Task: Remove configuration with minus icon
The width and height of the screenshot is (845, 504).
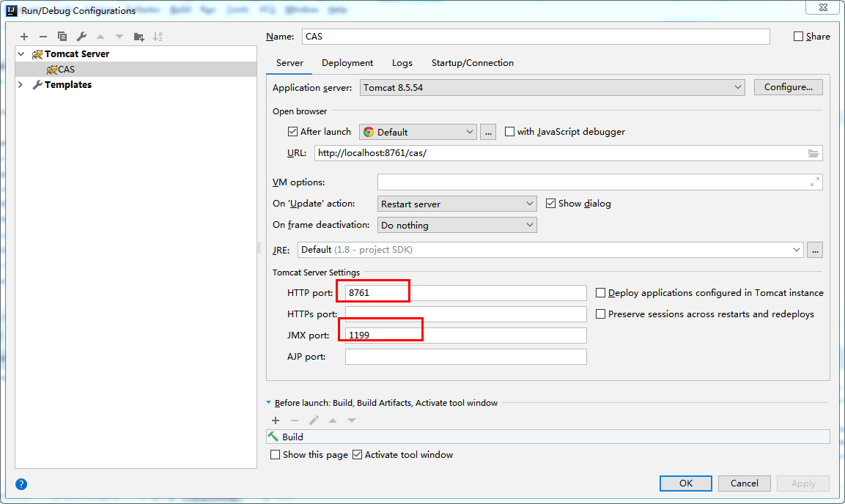Action: click(x=43, y=37)
